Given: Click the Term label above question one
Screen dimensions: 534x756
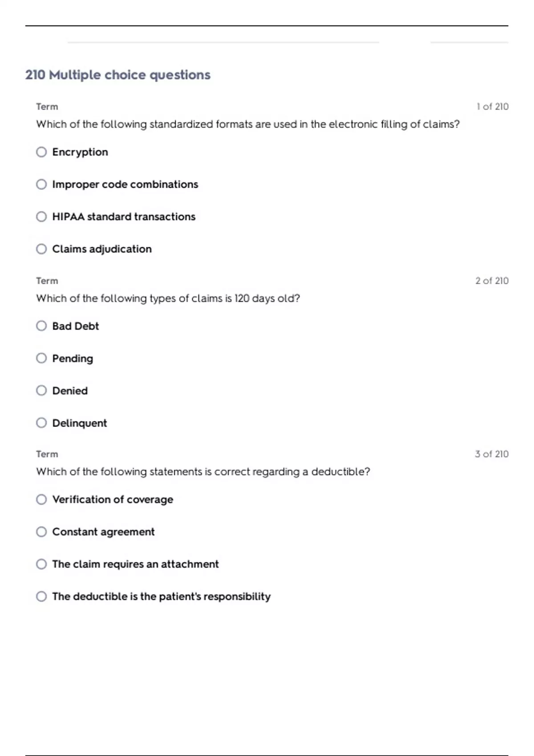Looking at the screenshot, I should click(x=47, y=107).
